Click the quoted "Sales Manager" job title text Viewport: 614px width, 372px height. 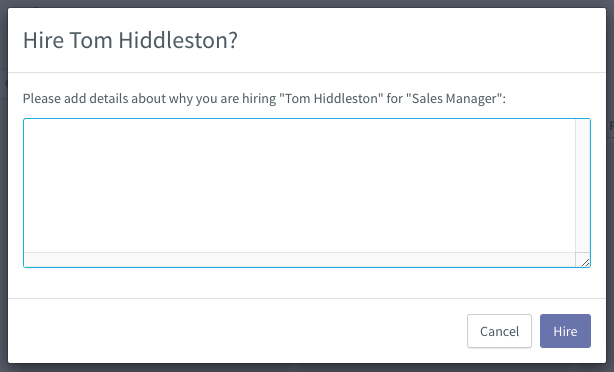(454, 98)
